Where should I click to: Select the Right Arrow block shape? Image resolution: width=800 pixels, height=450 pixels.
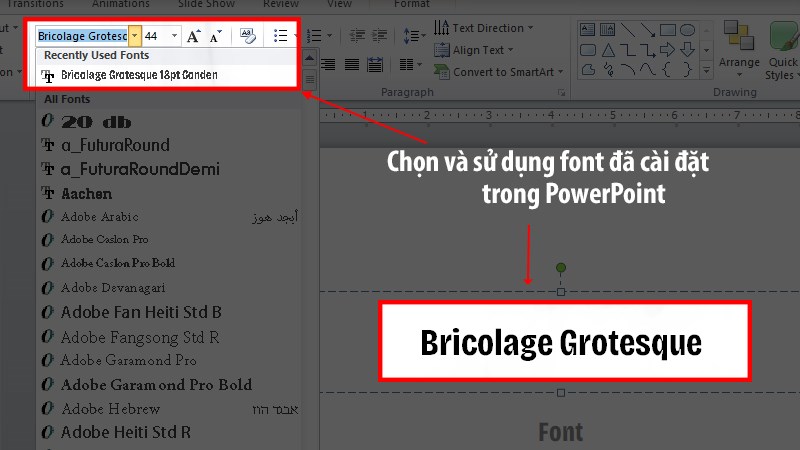pos(667,49)
